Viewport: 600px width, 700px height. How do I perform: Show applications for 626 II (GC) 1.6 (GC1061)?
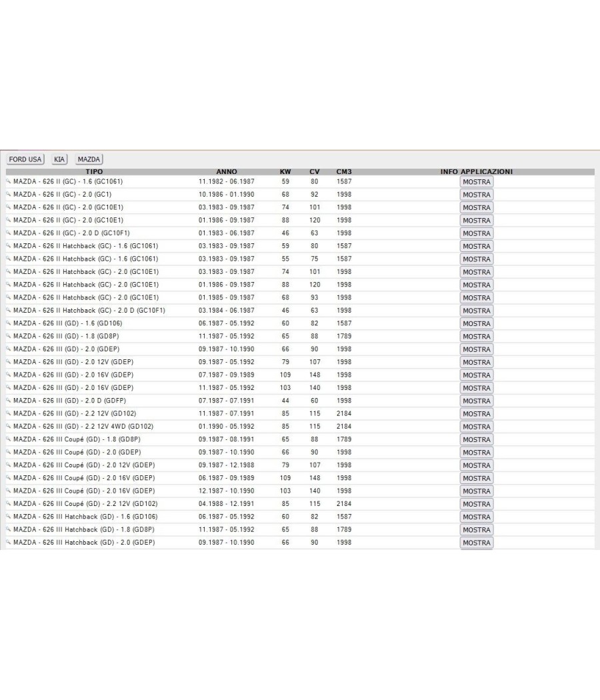click(477, 182)
